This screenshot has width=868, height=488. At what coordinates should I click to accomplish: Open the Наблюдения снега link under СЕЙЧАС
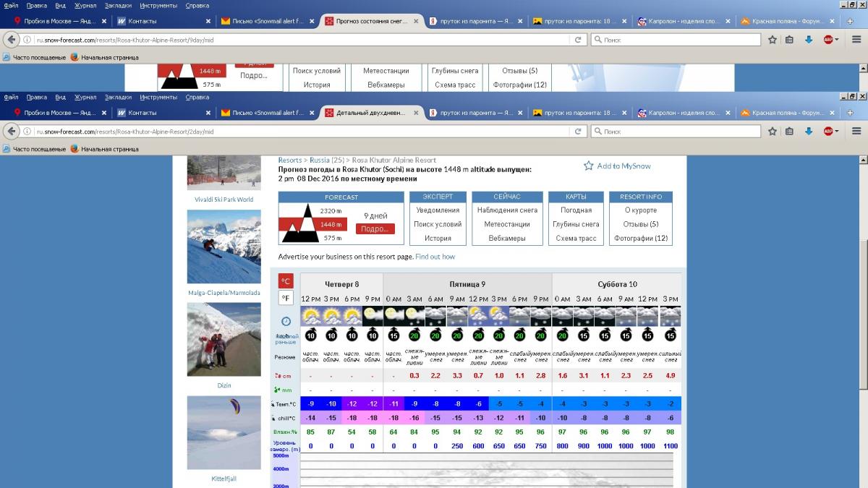[507, 210]
